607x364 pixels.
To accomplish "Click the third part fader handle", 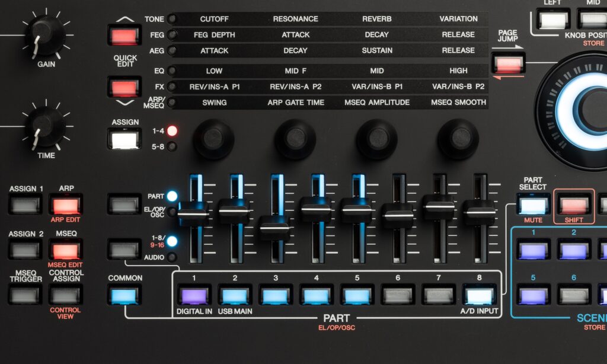I will pyautogui.click(x=274, y=228).
